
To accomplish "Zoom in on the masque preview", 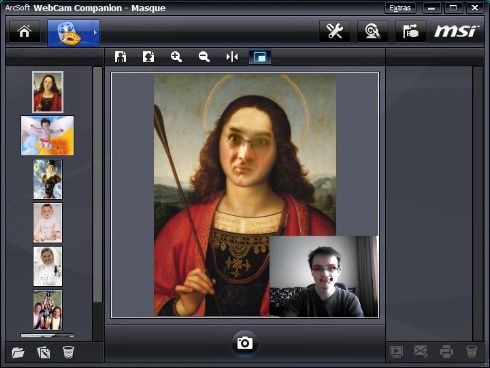I will (x=176, y=57).
